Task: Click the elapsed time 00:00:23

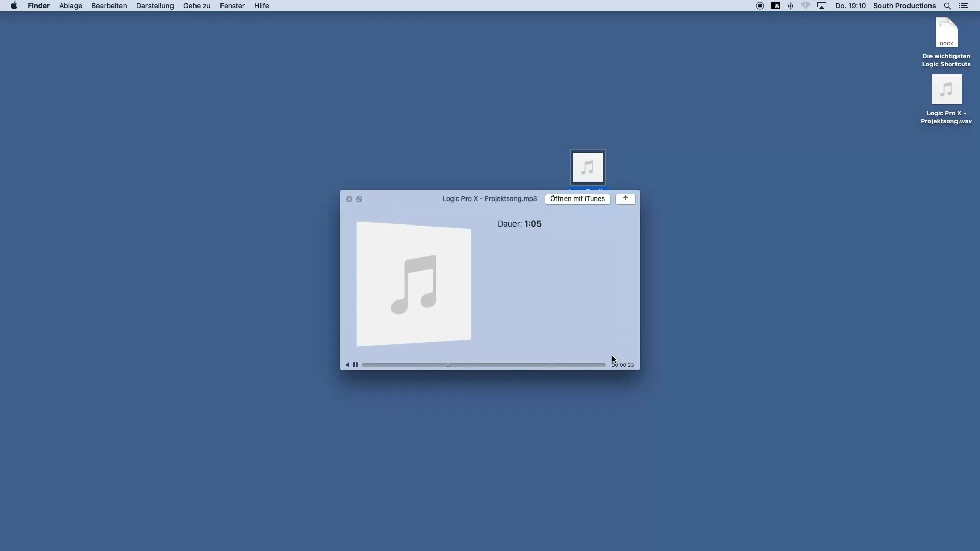Action: [623, 365]
